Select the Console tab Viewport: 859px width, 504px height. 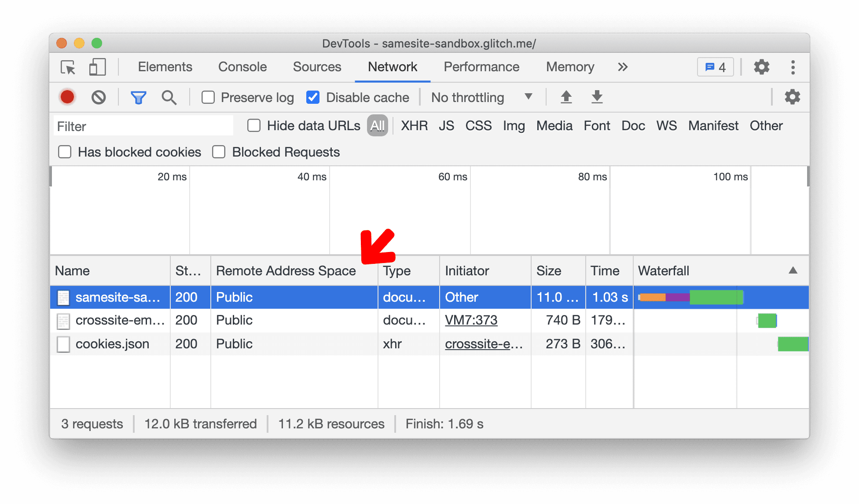[242, 66]
